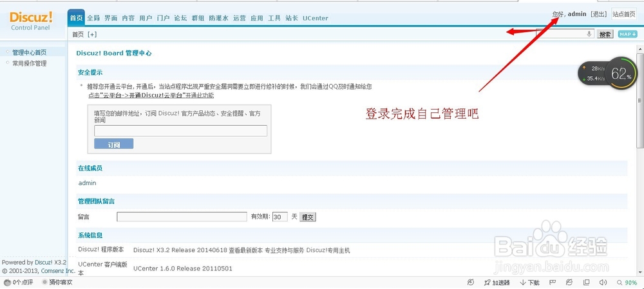Open the 运营 operations menu

pyautogui.click(x=240, y=18)
